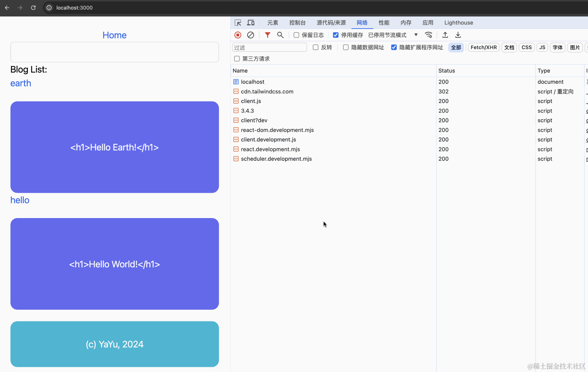Image resolution: width=588 pixels, height=372 pixels.
Task: Open the Lighthouse panel
Action: (x=458, y=22)
